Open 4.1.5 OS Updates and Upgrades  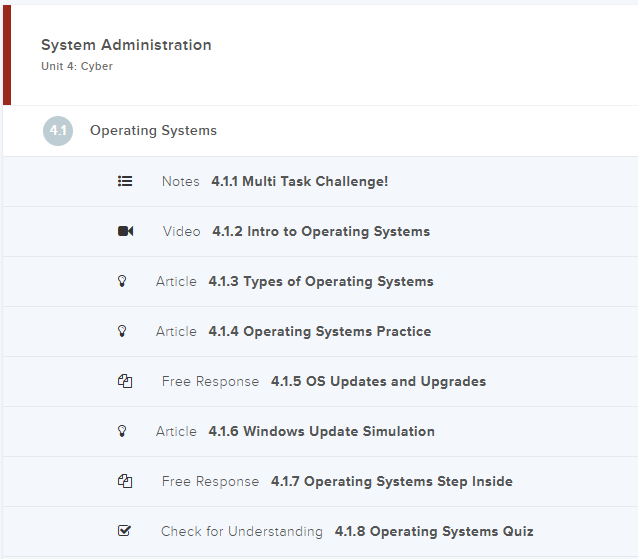point(378,381)
